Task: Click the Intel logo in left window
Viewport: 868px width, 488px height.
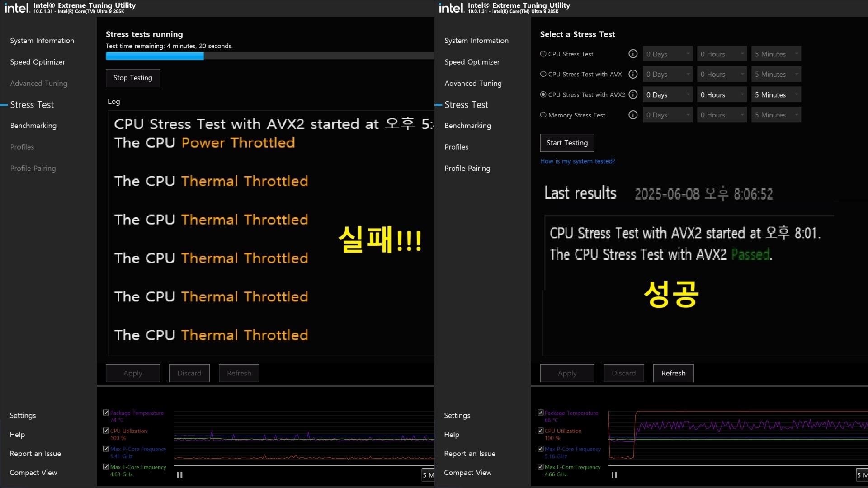Action: coord(17,8)
